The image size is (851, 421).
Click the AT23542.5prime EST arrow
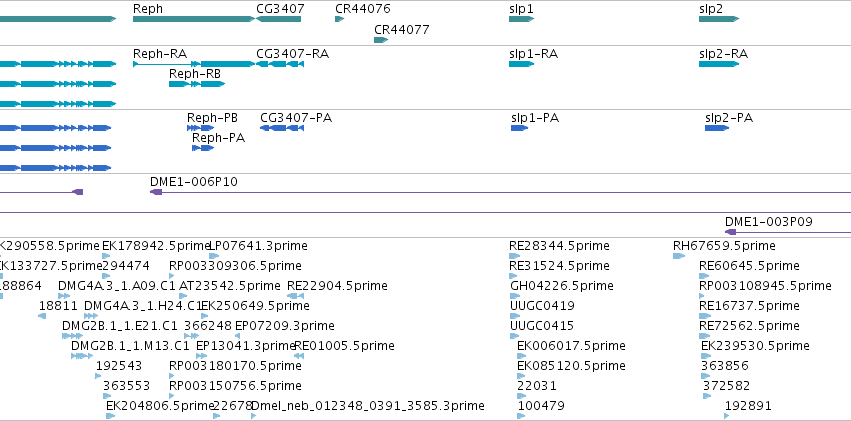pyautogui.click(x=183, y=296)
